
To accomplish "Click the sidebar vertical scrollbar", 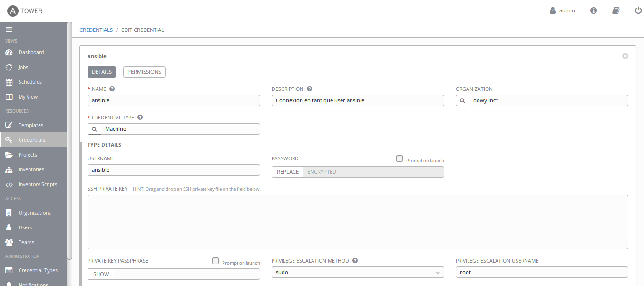I will click(69, 143).
